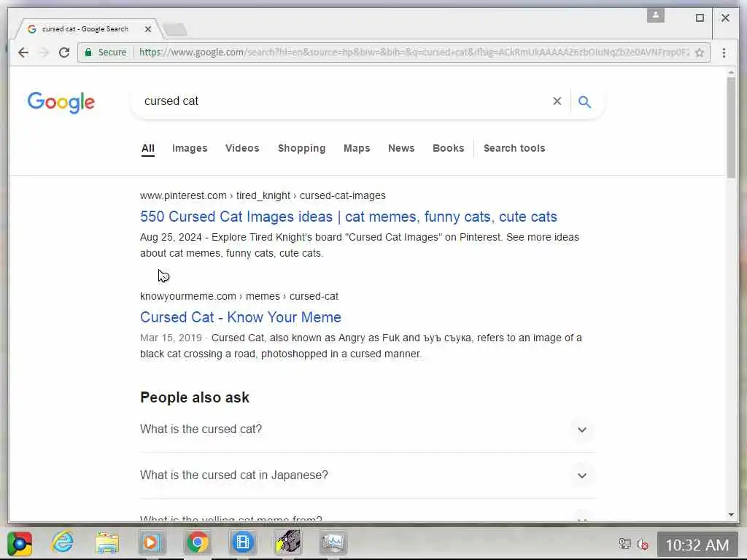This screenshot has height=560, width=747.
Task: Launch Internet Explorer from the taskbar
Action: [63, 542]
